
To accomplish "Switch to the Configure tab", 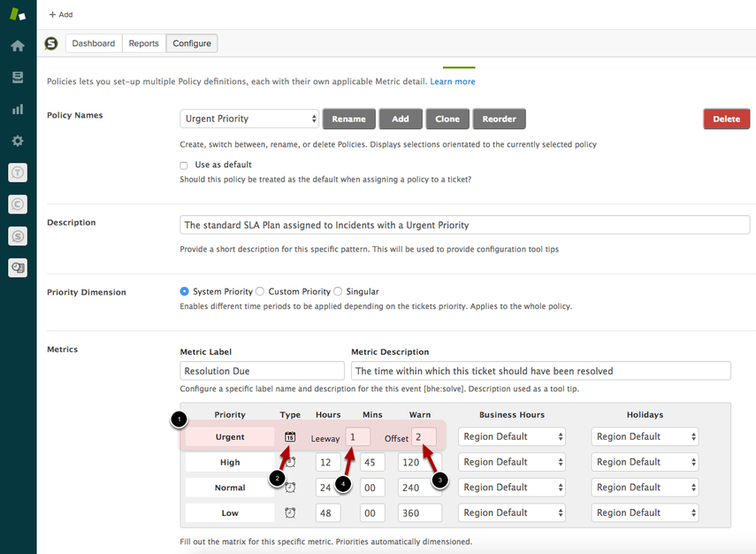I will coord(192,43).
